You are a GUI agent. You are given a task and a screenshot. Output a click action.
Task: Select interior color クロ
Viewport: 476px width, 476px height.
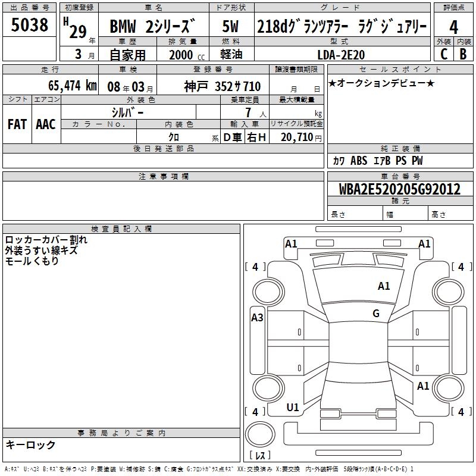pyautogui.click(x=174, y=137)
